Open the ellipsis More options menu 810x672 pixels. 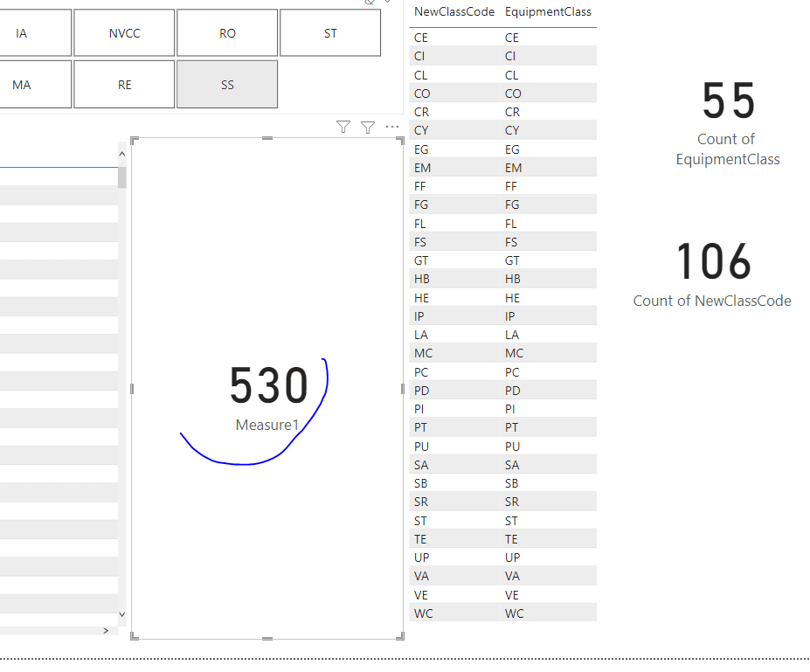tap(392, 127)
